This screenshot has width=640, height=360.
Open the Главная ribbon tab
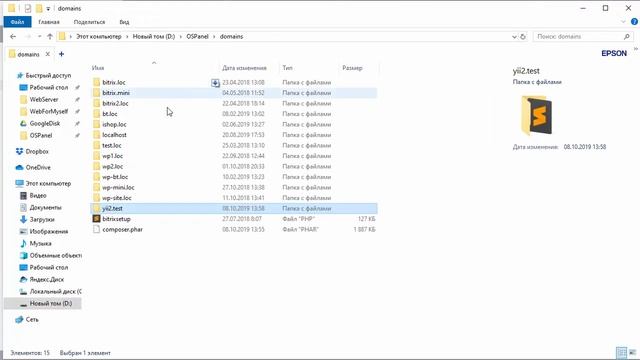click(x=49, y=22)
